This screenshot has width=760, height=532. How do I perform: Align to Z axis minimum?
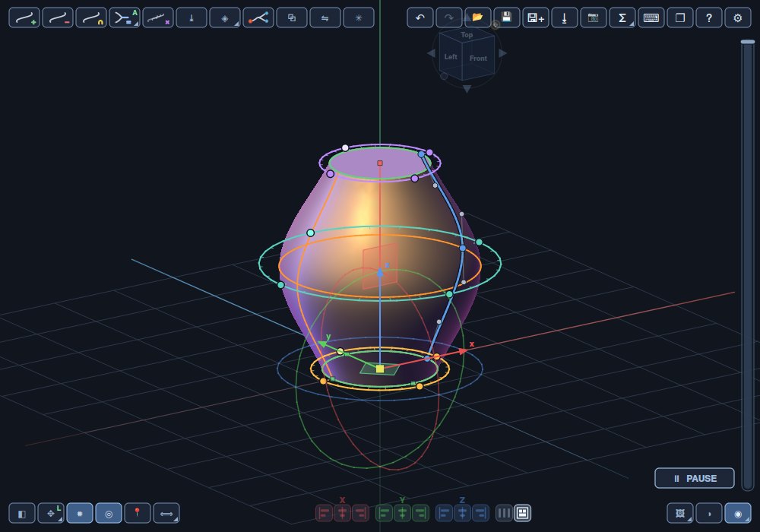pos(445,513)
